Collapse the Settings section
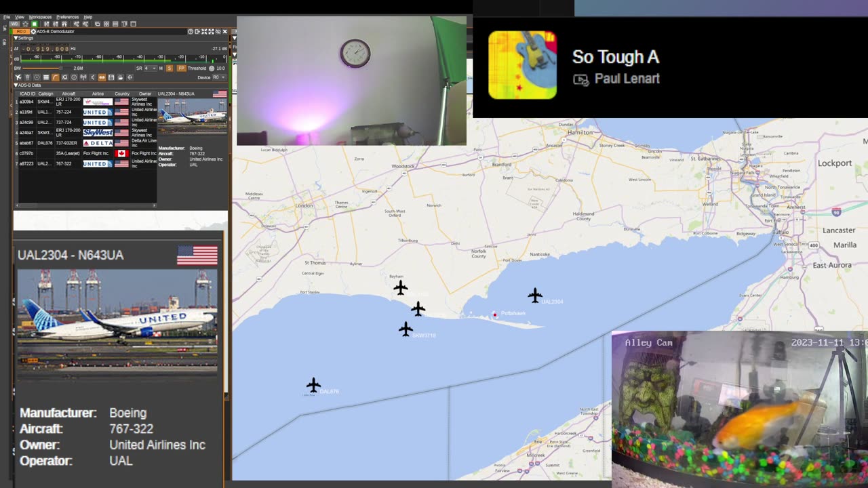 point(16,38)
